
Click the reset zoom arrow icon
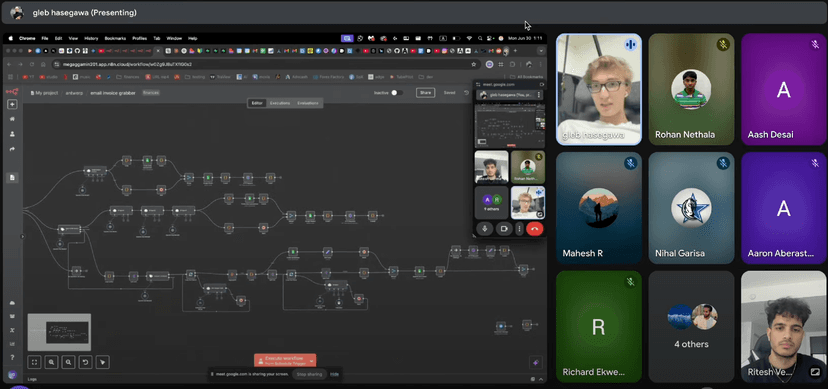(85, 362)
